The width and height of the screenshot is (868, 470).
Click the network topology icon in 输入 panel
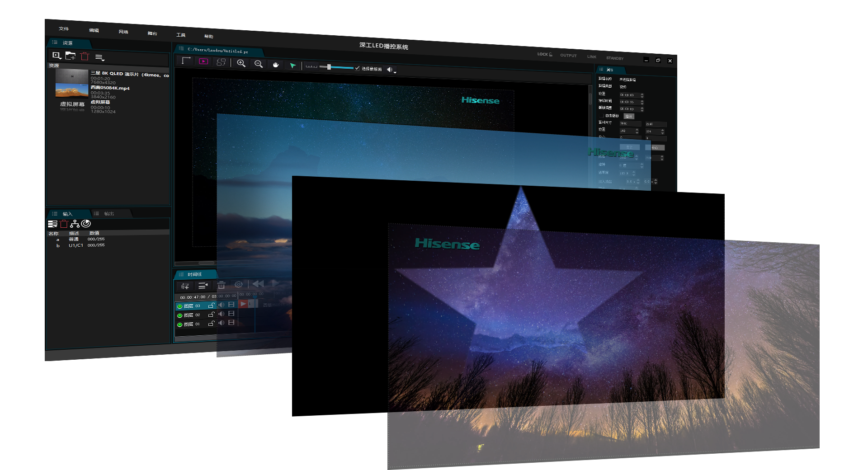[x=75, y=224]
